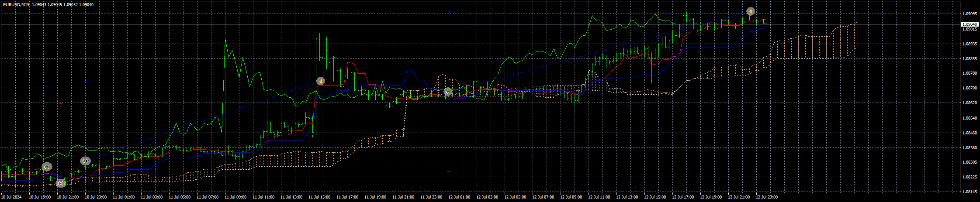Click the 11 Jul 01:00 time label
The height and width of the screenshot is (202, 980).
pos(123,197)
